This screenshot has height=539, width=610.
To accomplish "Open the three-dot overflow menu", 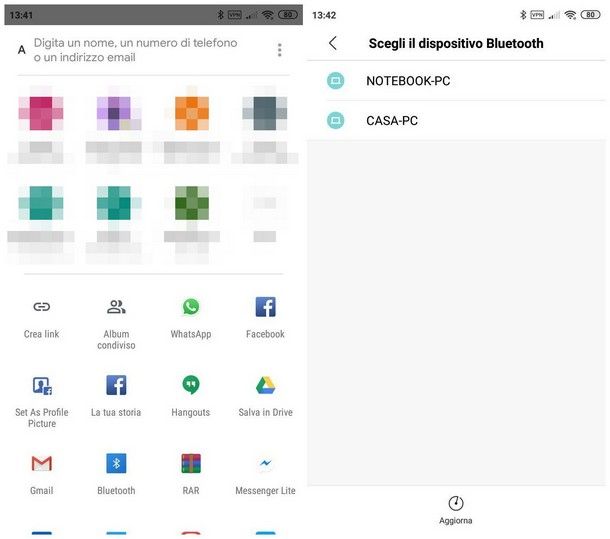I will [x=279, y=50].
